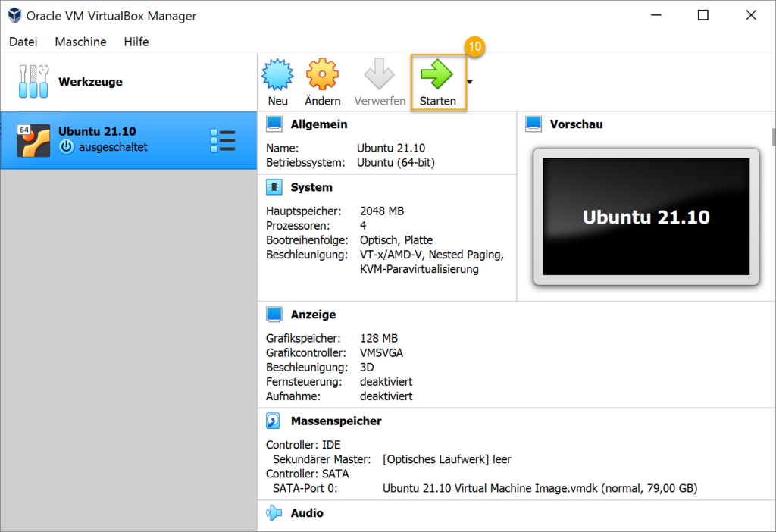Select the Ubuntu 21.10 VM icon in sidebar
Image resolution: width=776 pixels, height=532 pixels.
pos(33,140)
